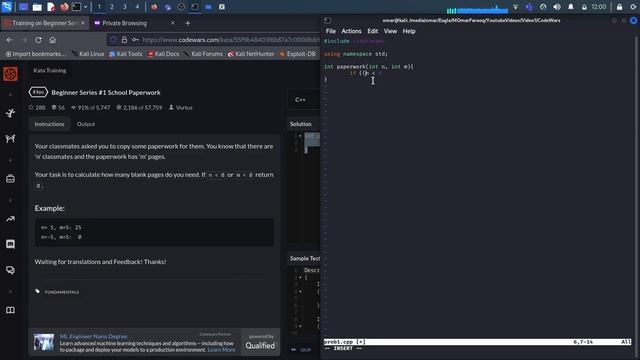Screen dimensions: 640x360
Task: Select the Training on Beginner Series browser tab
Action: 44,23
